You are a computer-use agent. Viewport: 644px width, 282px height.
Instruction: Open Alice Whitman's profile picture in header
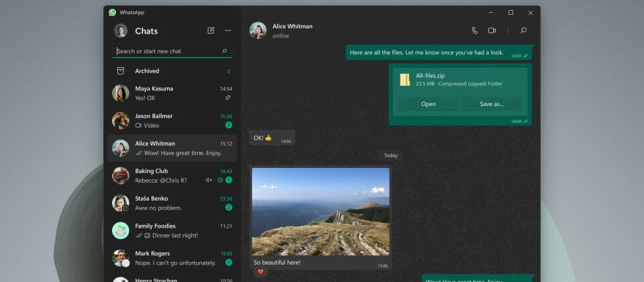258,30
